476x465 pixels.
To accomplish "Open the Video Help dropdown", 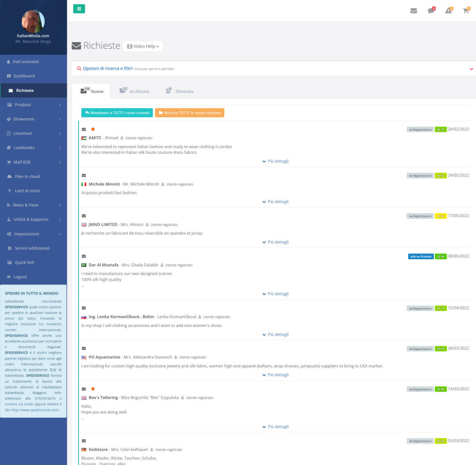I will coord(142,46).
